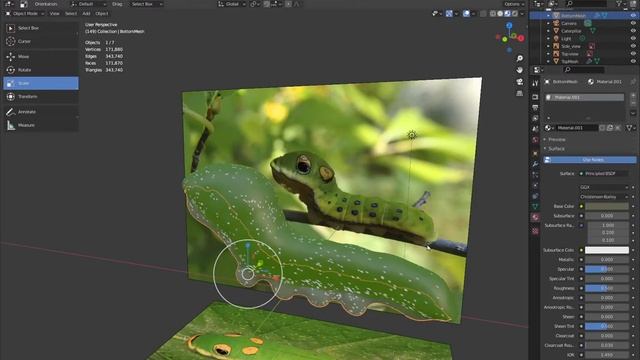
Task: Open the Texture properties checker tab
Action: pos(535,231)
